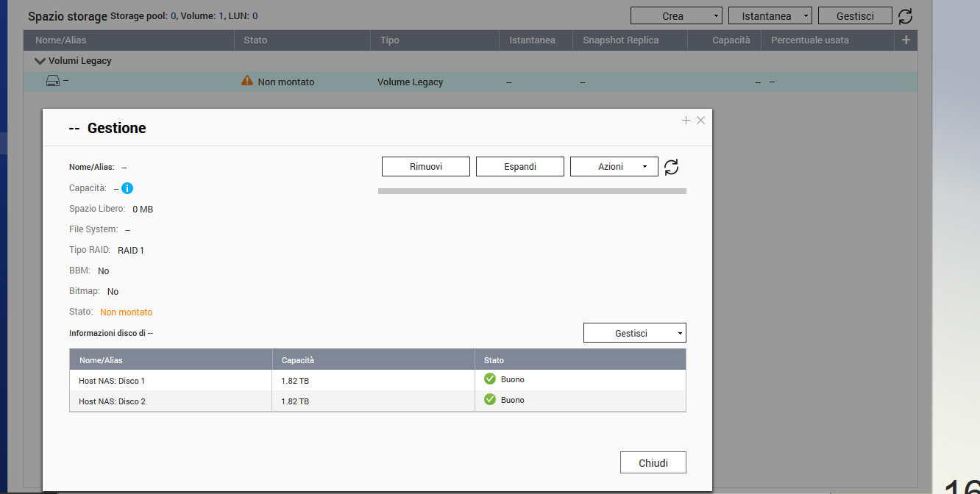The image size is (980, 494).
Task: Open the Gestisci dropdown above disk table
Action: (x=634, y=333)
